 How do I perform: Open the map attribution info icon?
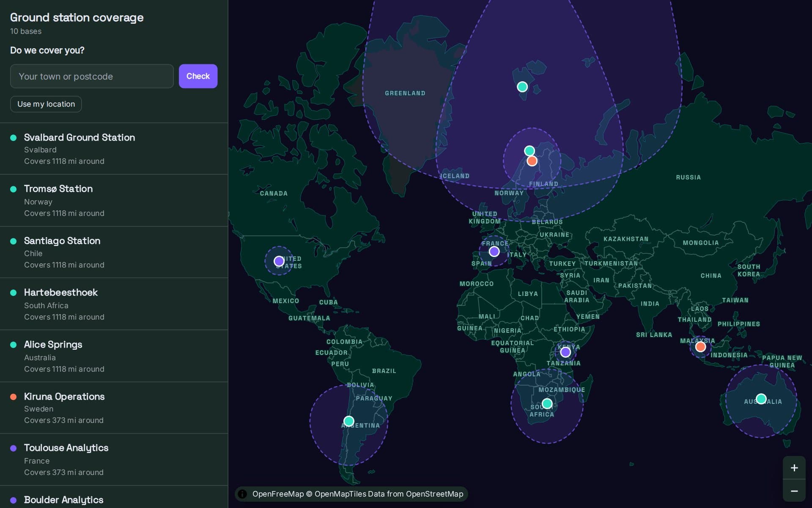242,494
